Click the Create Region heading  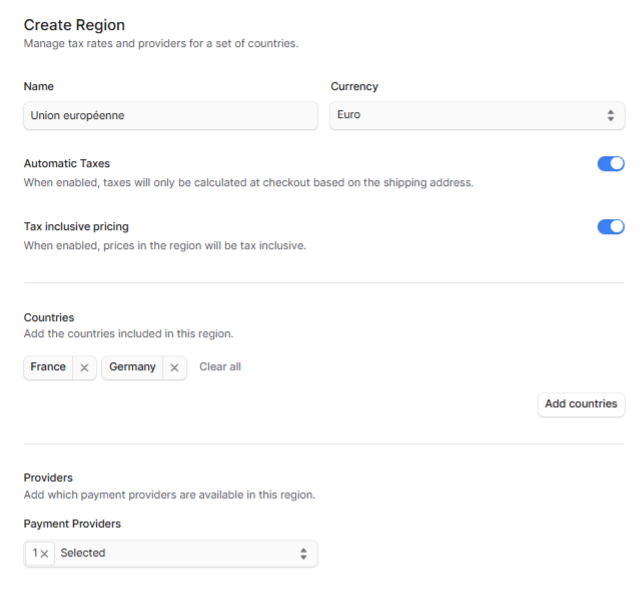point(74,25)
